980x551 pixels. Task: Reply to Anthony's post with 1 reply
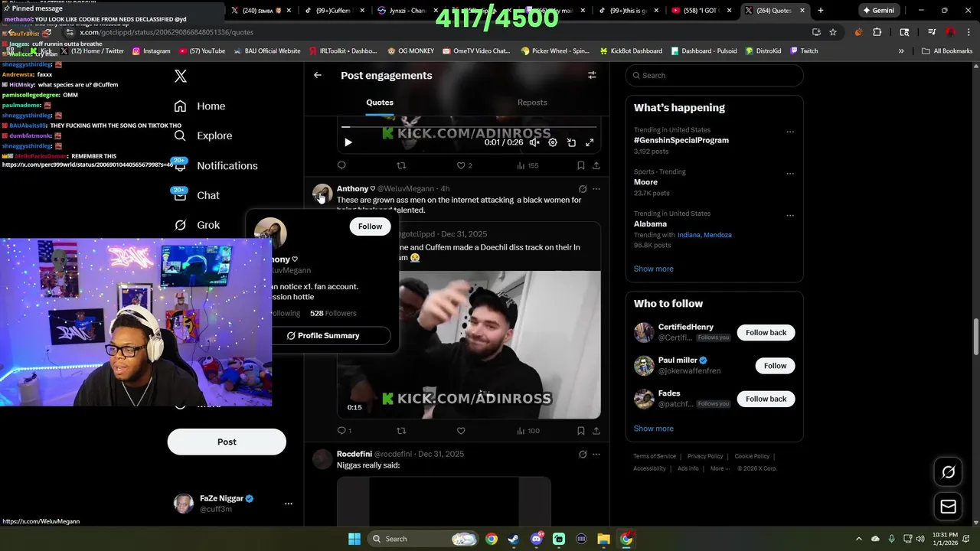pos(344,431)
